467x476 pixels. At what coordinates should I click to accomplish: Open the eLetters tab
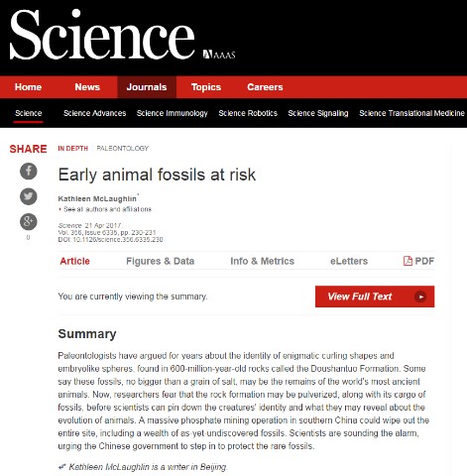click(349, 261)
